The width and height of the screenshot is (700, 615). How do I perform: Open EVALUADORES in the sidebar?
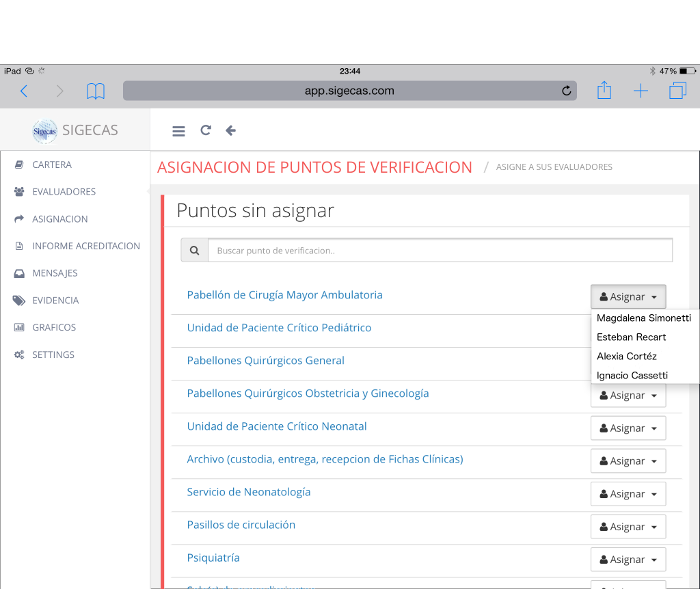click(64, 192)
